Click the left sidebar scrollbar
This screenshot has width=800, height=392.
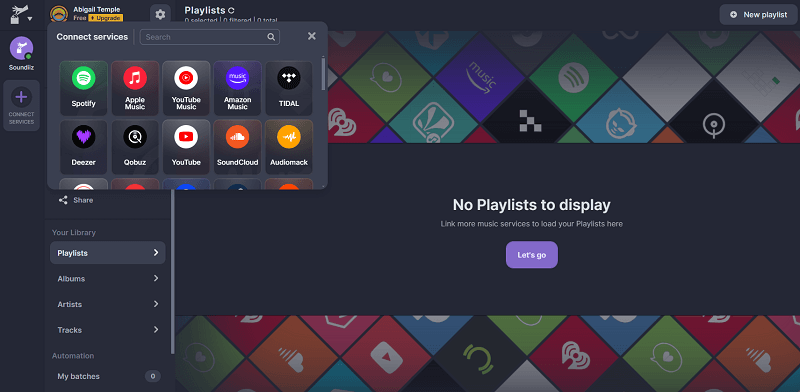point(172,271)
